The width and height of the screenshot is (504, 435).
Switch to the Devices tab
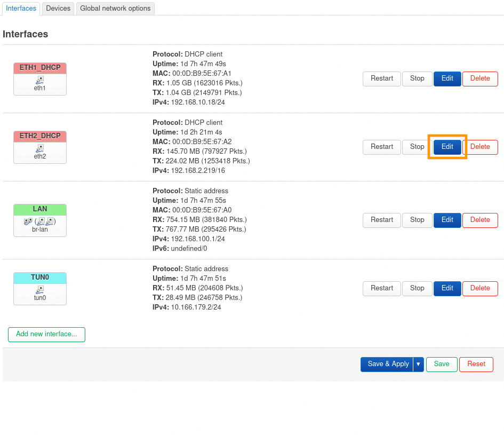[x=58, y=8]
